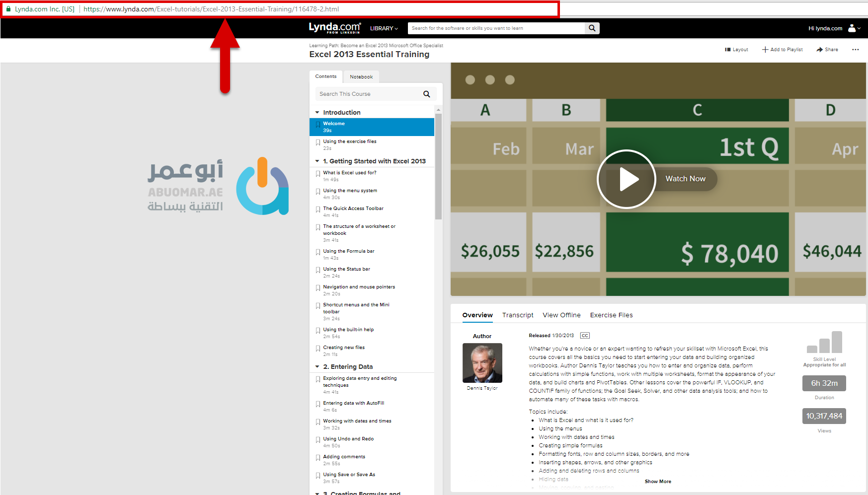The width and height of the screenshot is (868, 495).
Task: Click the Add to Playlist plus icon
Action: tap(765, 50)
